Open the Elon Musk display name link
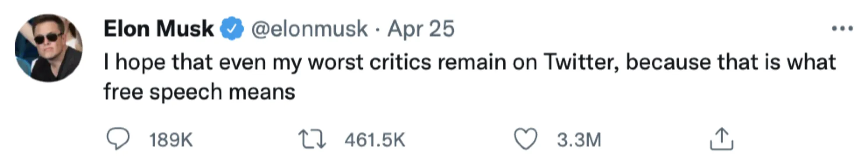 pos(159,29)
